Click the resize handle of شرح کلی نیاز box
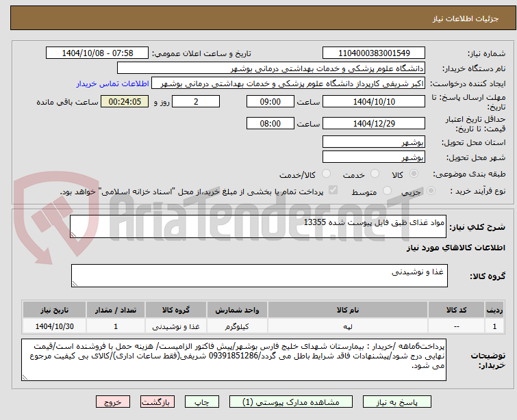 coord(73,234)
